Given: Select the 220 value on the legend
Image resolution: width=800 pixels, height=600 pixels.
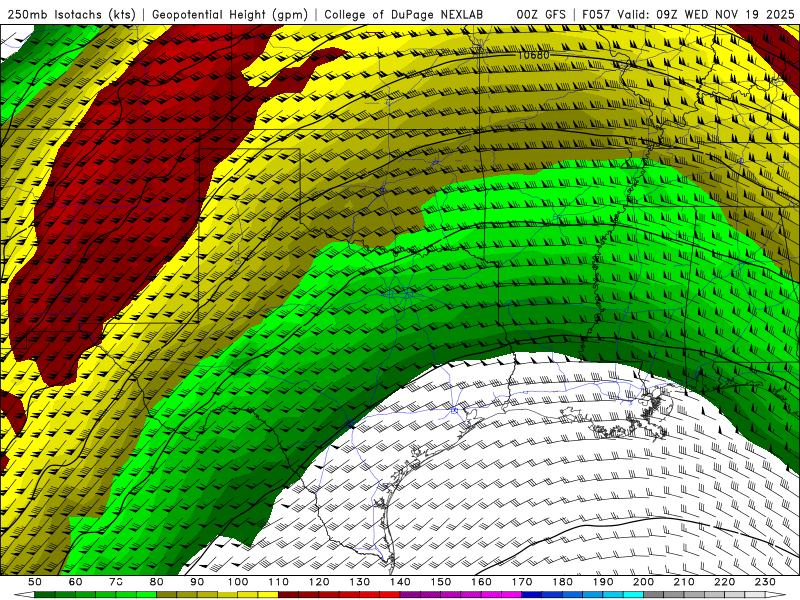Looking at the screenshot, I should 724,582.
